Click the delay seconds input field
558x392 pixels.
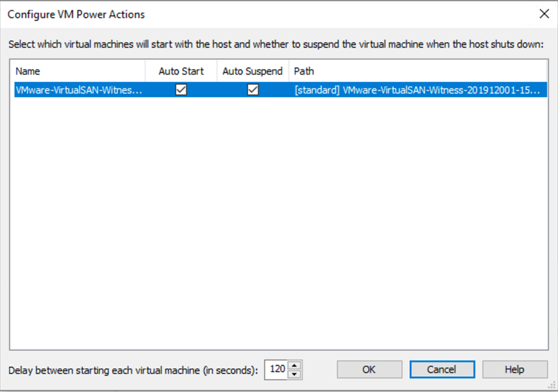pyautogui.click(x=276, y=369)
